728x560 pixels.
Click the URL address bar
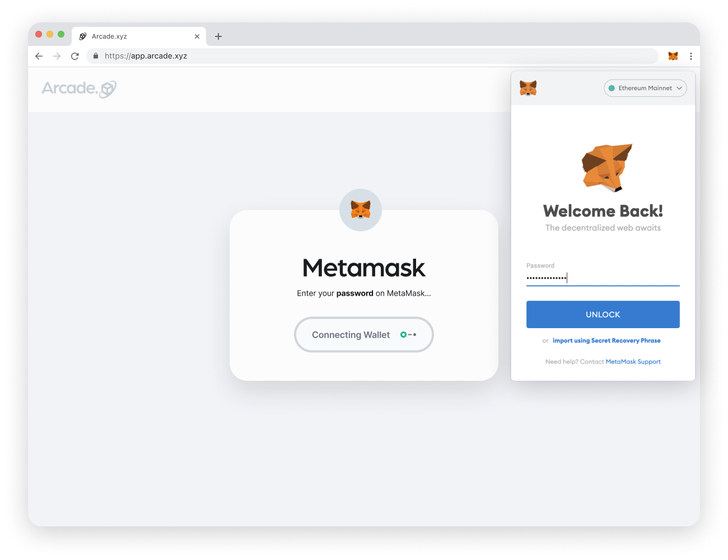click(372, 56)
